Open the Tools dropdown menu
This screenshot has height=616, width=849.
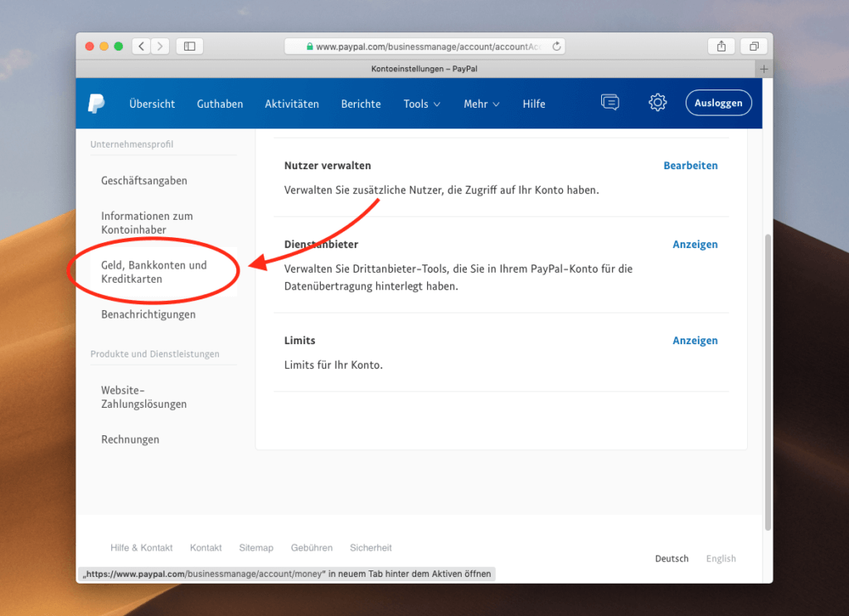pos(421,103)
